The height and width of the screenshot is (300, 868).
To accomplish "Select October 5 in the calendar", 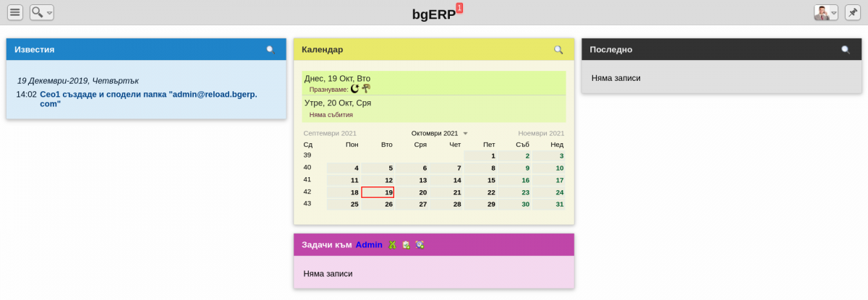I will 378,168.
